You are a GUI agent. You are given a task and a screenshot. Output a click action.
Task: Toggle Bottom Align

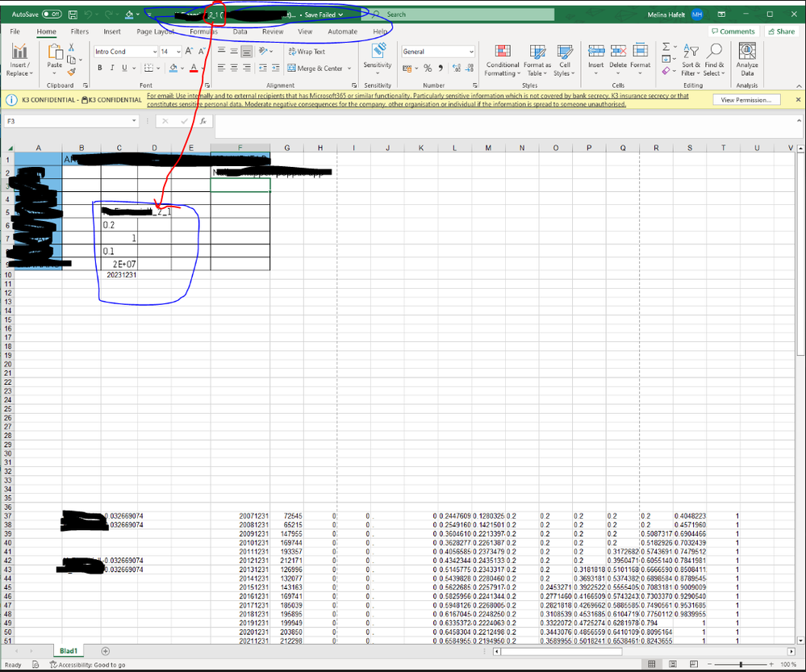coord(247,52)
